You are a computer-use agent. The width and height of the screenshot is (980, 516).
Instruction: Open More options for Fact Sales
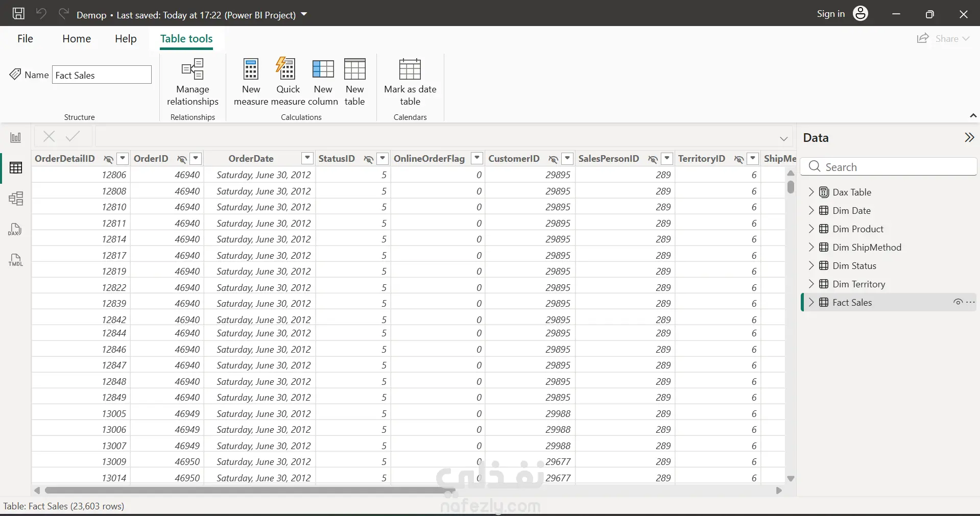[x=971, y=302]
